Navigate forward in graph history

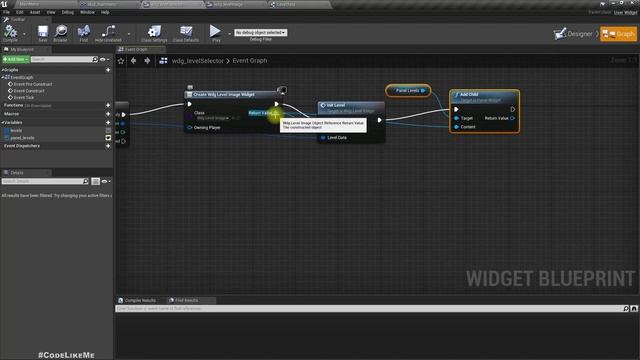point(147,61)
